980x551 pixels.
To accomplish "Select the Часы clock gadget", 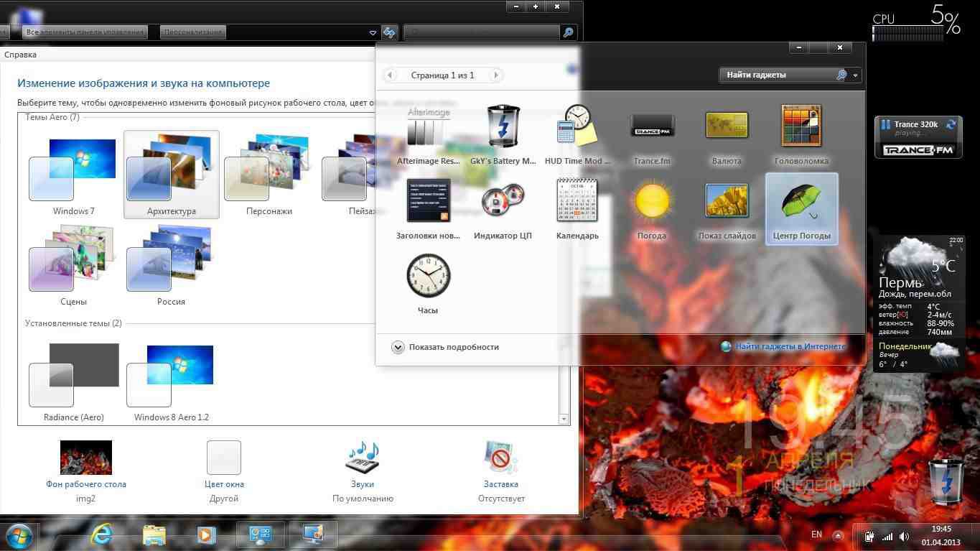I will [x=428, y=275].
